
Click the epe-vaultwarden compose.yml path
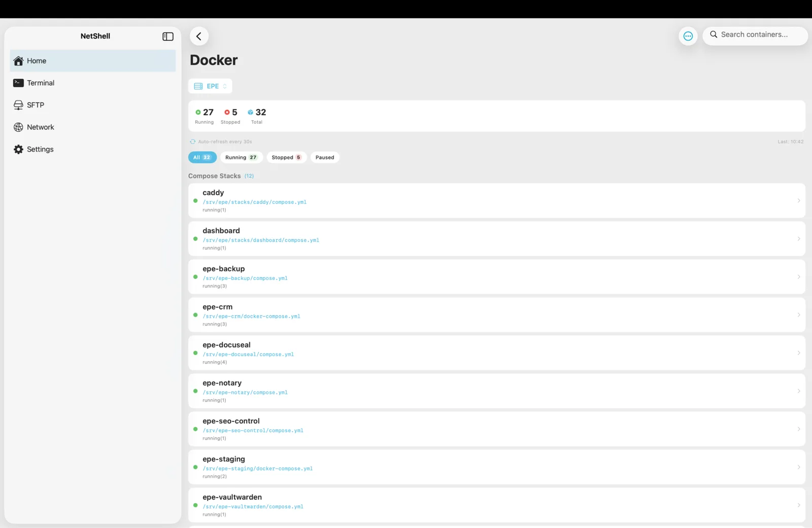click(x=253, y=507)
